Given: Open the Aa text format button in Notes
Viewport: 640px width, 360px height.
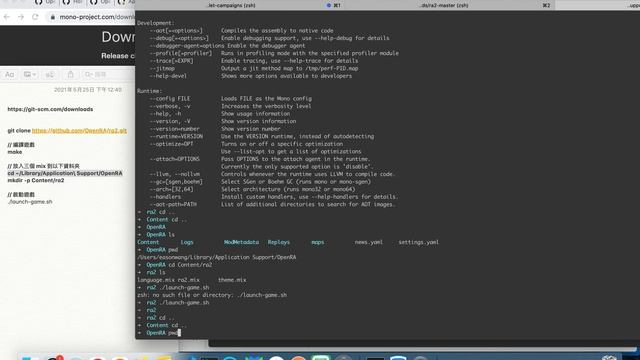Looking at the screenshot, I should (x=9, y=75).
